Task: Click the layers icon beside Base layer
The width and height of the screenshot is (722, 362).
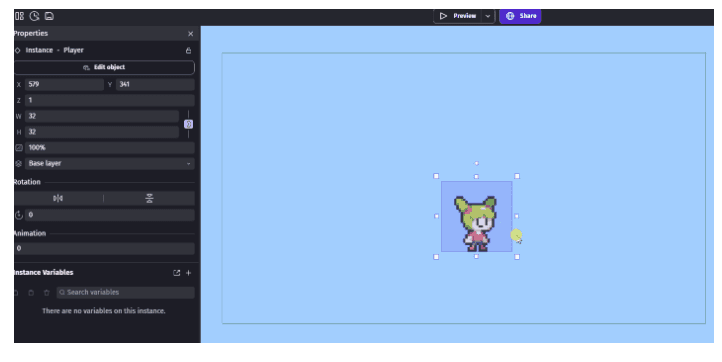Action: coord(18,163)
